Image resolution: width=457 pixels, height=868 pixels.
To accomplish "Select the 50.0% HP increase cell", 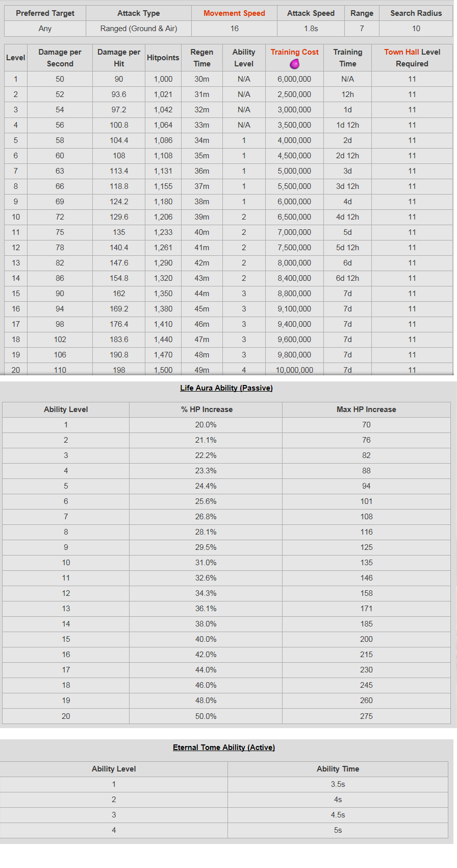I will tap(206, 716).
